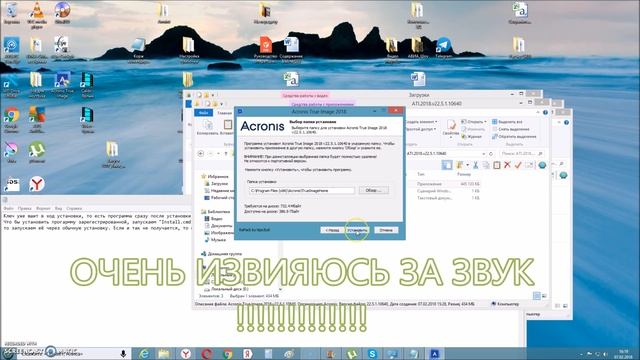The width and height of the screenshot is (640, 360).
Task: Click the Cancel button in the Acronis installer
Action: [386, 230]
